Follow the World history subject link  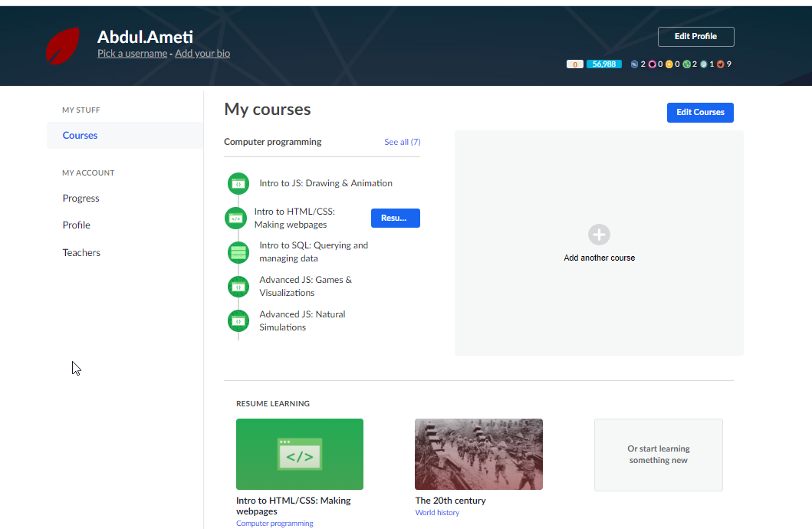(437, 512)
